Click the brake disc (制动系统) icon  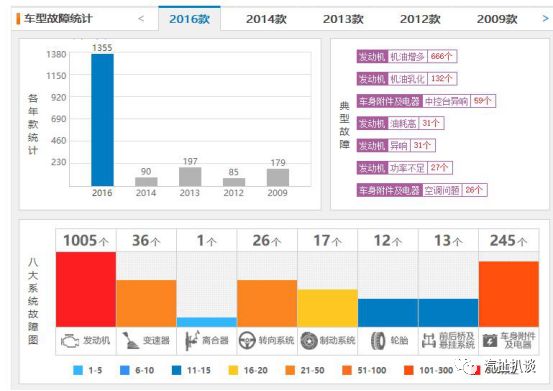click(x=309, y=341)
